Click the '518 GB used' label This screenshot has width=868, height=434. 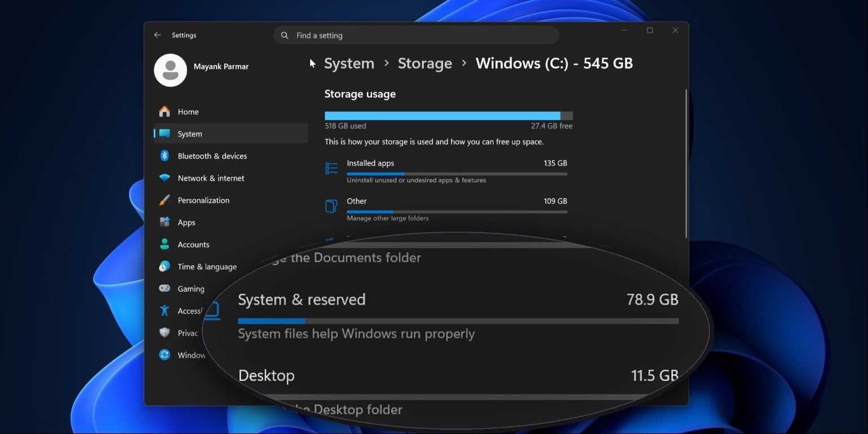(x=345, y=126)
